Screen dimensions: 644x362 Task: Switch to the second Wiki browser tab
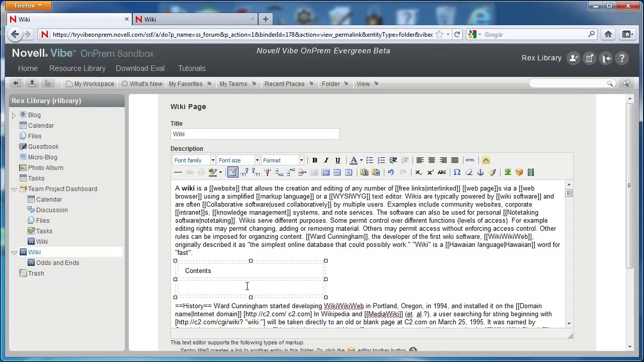(x=195, y=19)
